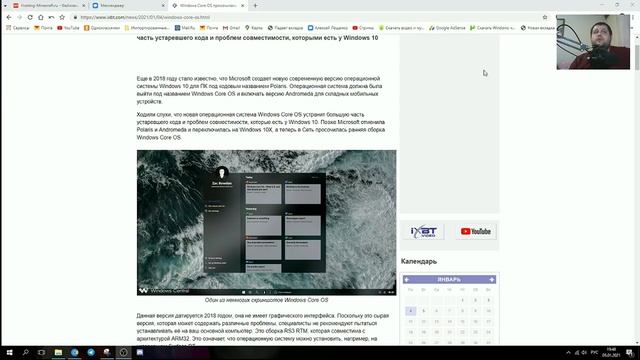Click the browser forward arrow
This screenshot has height=360, width=640.
click(19, 17)
